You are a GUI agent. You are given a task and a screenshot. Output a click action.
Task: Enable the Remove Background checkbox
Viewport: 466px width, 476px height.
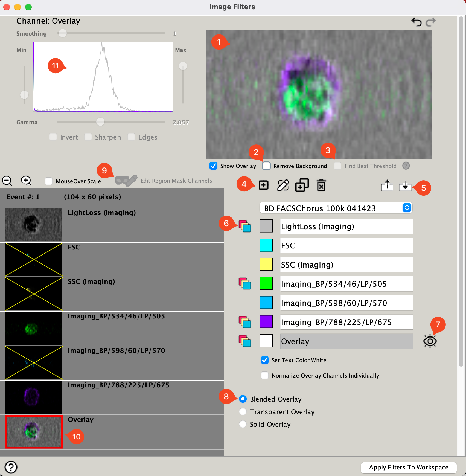pyautogui.click(x=266, y=166)
